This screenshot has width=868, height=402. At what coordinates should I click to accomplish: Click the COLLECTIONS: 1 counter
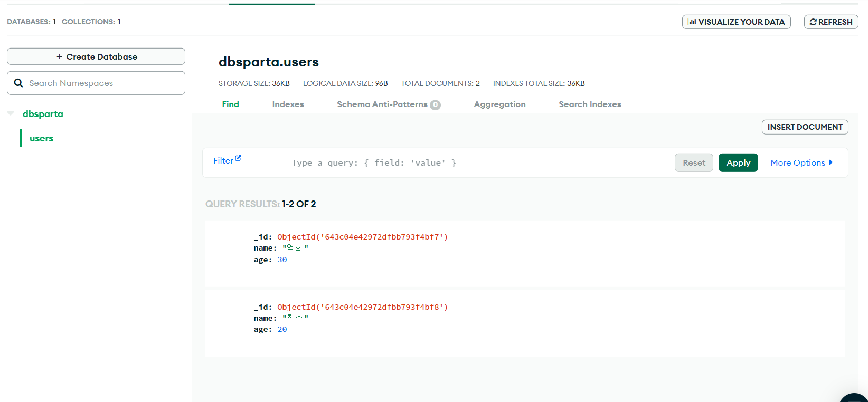click(x=91, y=22)
